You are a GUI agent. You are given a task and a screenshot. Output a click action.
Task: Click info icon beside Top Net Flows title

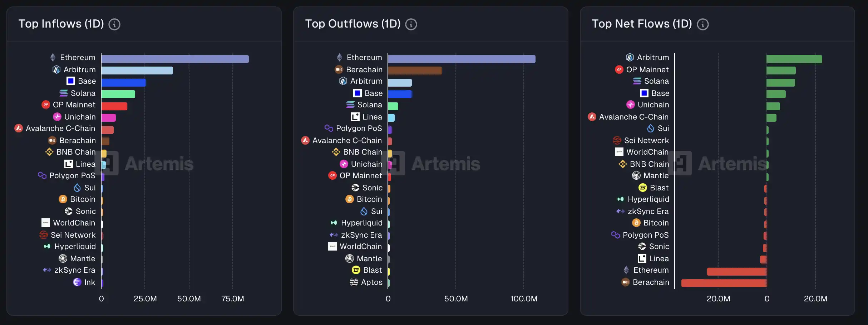[702, 24]
